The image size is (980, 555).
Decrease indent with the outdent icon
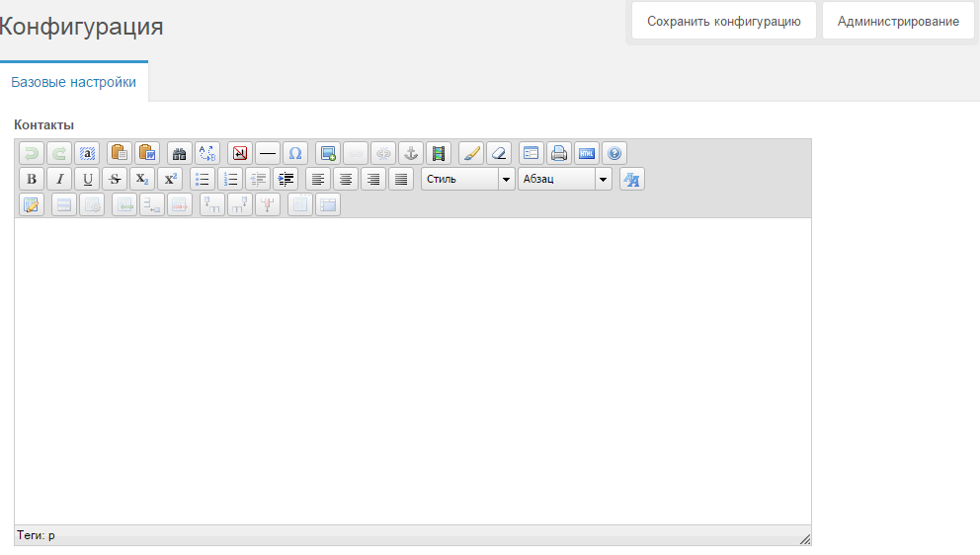(258, 180)
